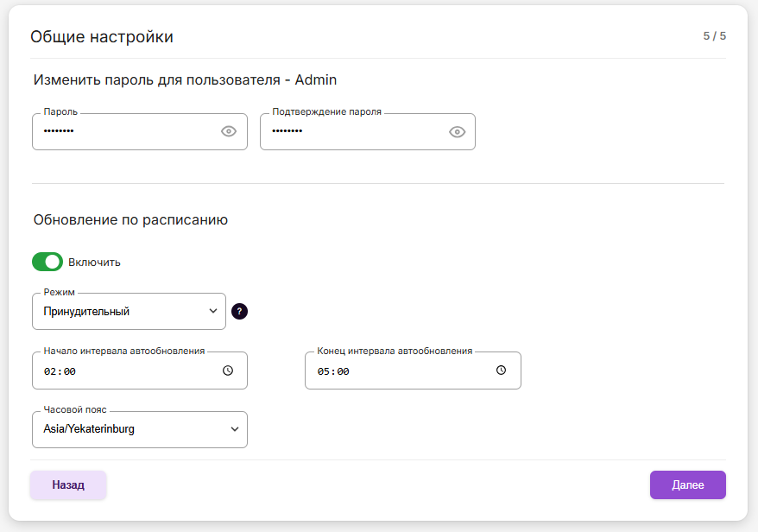This screenshot has height=532, width=758.
Task: Select the Принудительный mode text in combo box
Action: coord(87,311)
